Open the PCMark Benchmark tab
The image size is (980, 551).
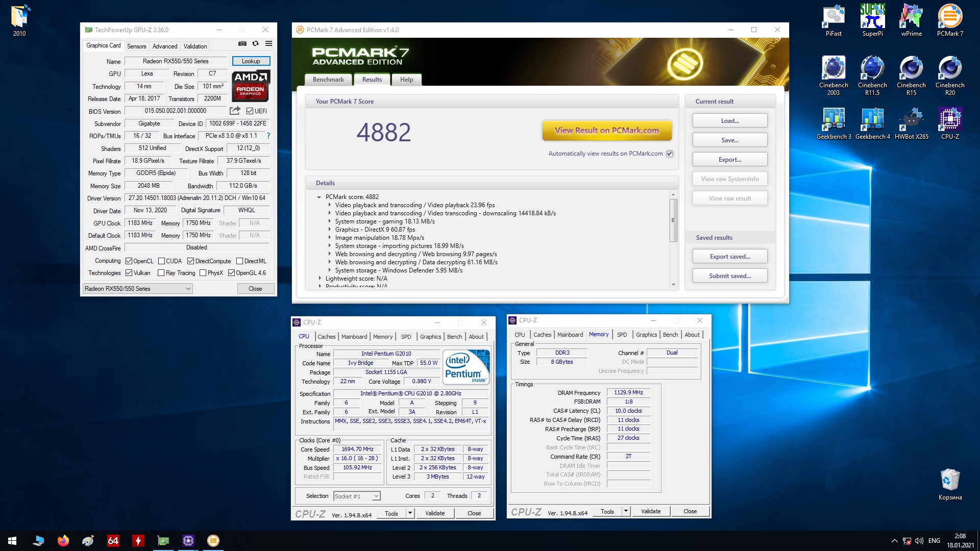[328, 80]
